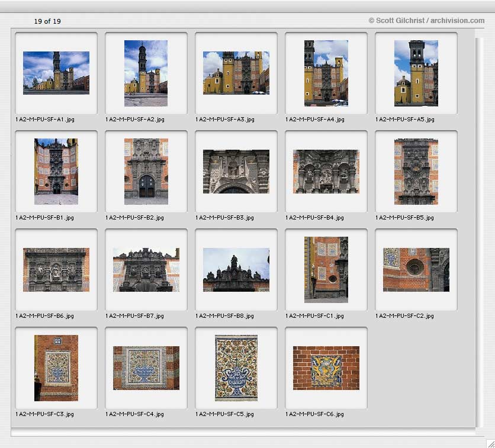Click the filename label 1A2-M-PU-SF-A1.jpg

[x=45, y=120]
